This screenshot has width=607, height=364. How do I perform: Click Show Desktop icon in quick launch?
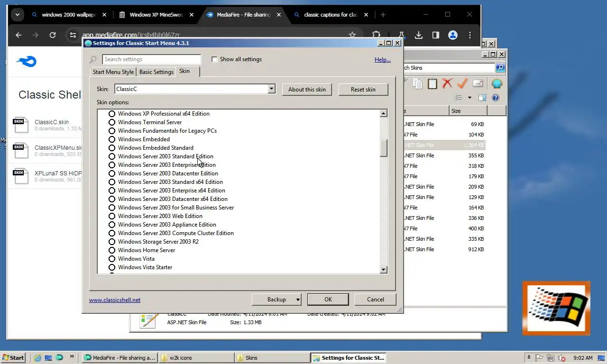[48, 358]
